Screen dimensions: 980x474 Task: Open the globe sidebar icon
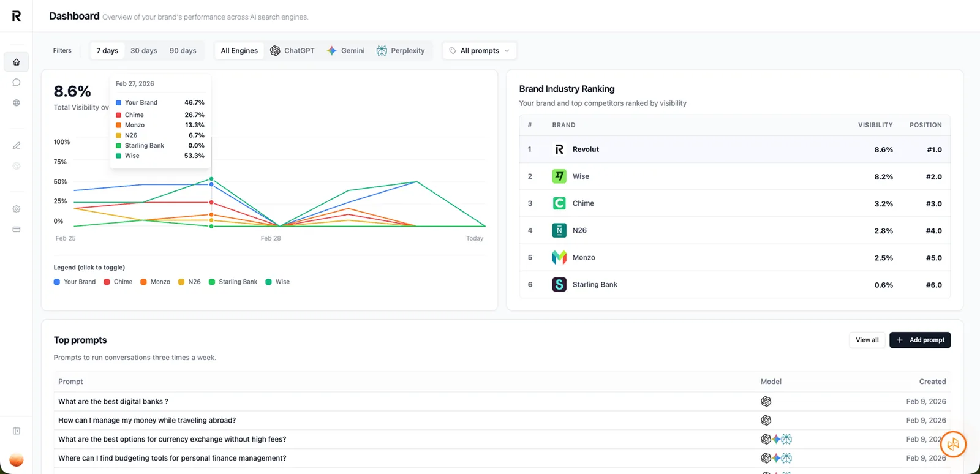pos(17,103)
